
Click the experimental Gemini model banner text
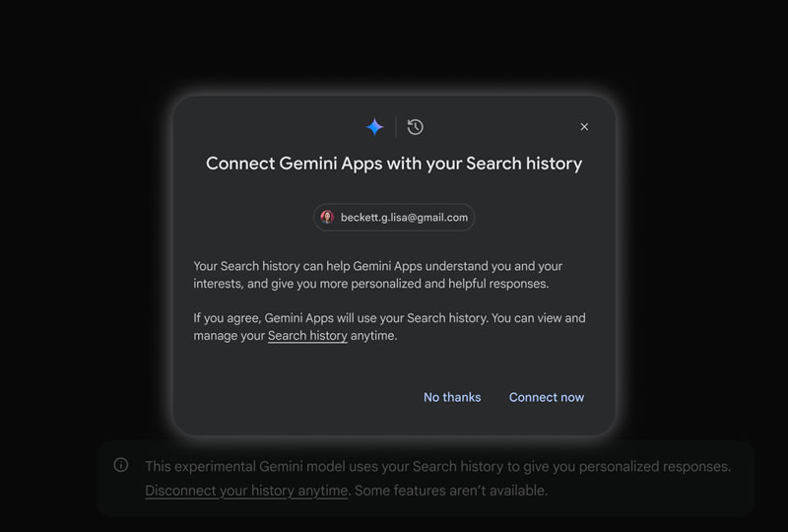[437, 466]
